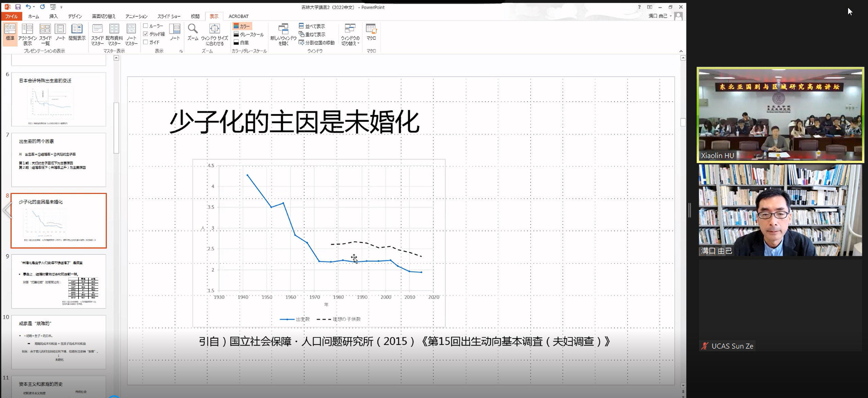The height and width of the screenshot is (398, 868).
Task: Expand the Switch Windows (ウィンドウの切り替え) dropdown
Action: click(x=350, y=34)
